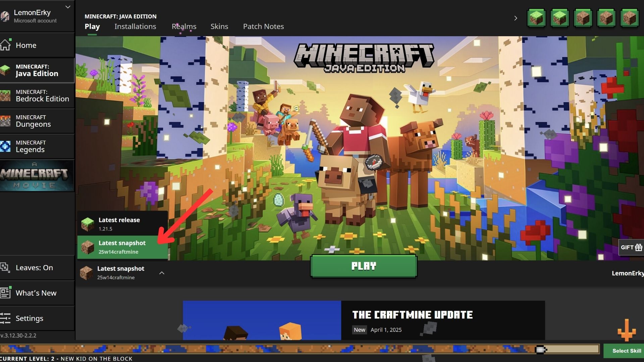Collapse the installation version selector
Viewport: 644px width, 362px height.
click(162, 273)
